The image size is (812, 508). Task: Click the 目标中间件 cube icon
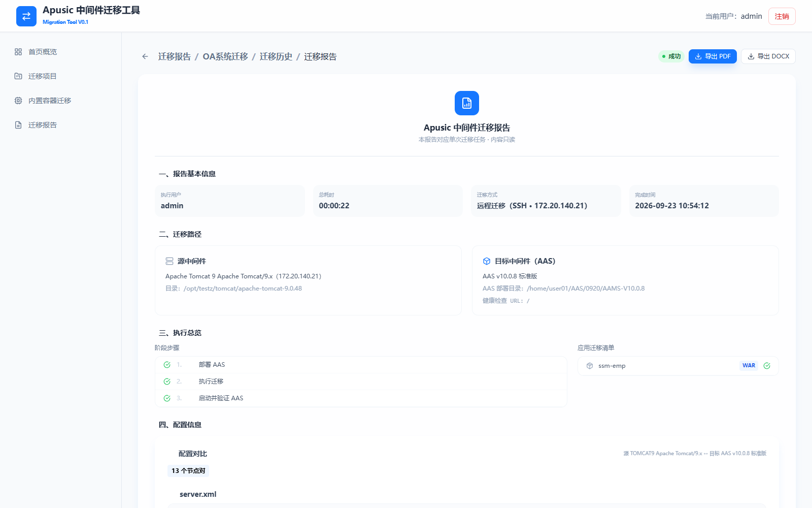click(487, 261)
